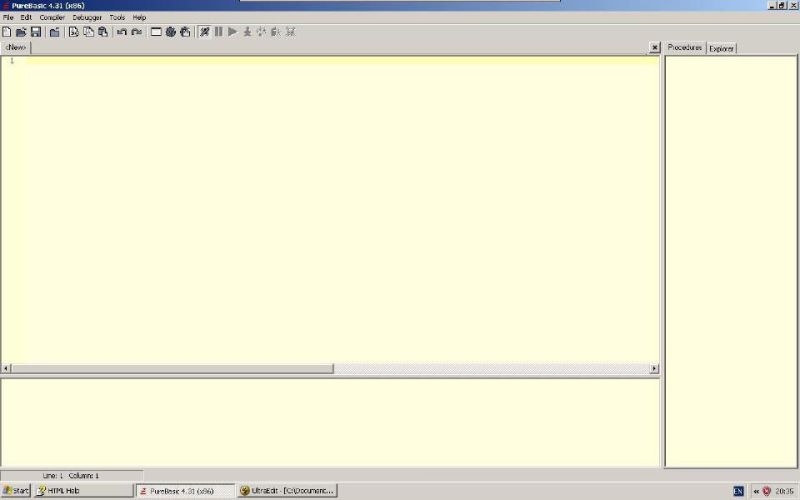Switch to UltraEdit taskbar window
The height and width of the screenshot is (500, 800).
(x=287, y=491)
